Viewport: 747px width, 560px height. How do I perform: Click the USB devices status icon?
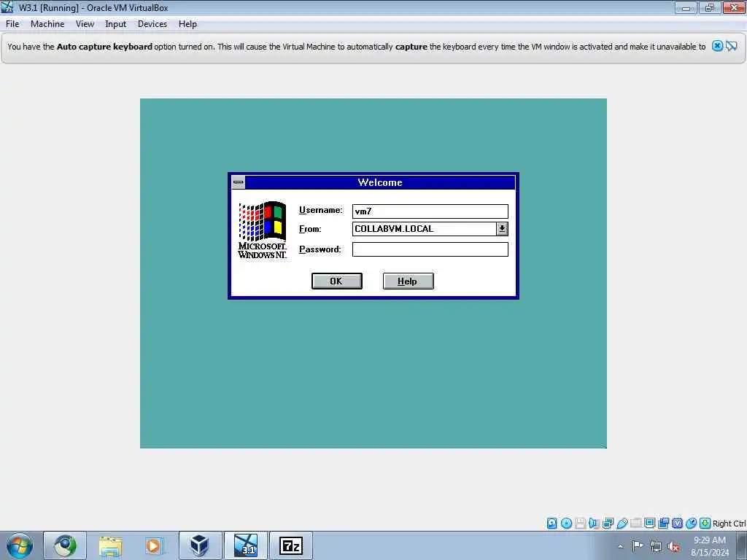(x=622, y=524)
